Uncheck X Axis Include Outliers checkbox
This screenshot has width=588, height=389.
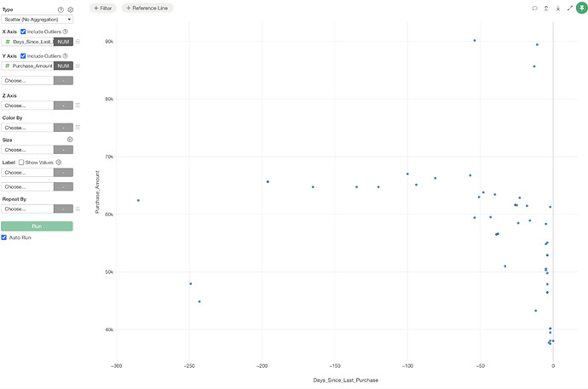[x=23, y=31]
